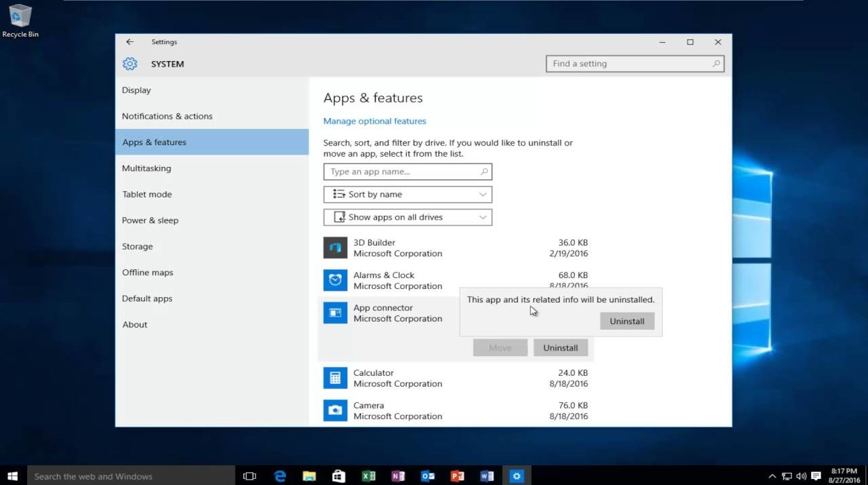The height and width of the screenshot is (485, 868).
Task: Show hidden system tray icons
Action: 772,476
